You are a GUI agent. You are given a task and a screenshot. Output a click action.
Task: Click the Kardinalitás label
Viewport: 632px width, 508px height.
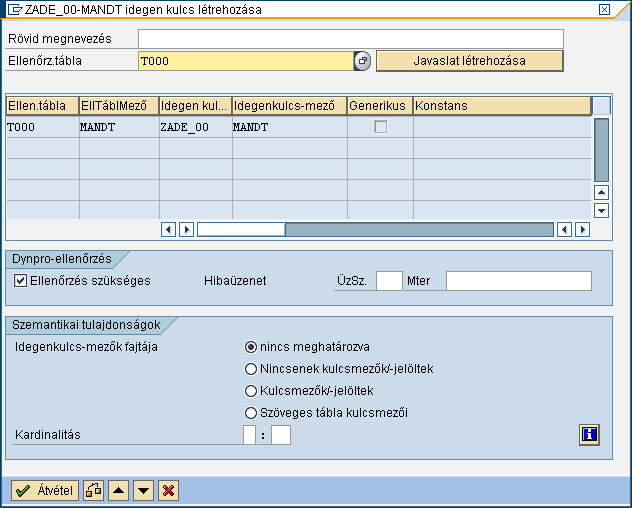point(48,435)
